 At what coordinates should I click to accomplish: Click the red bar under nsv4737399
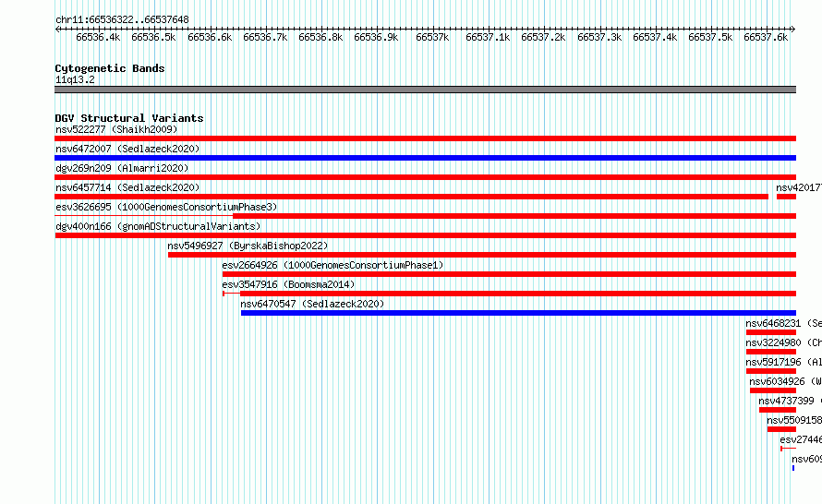point(778,410)
